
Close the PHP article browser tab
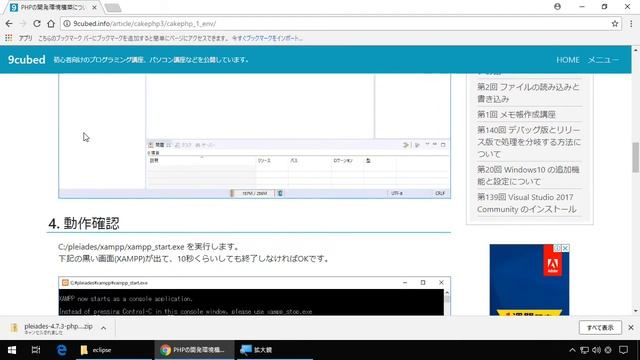tap(94, 7)
